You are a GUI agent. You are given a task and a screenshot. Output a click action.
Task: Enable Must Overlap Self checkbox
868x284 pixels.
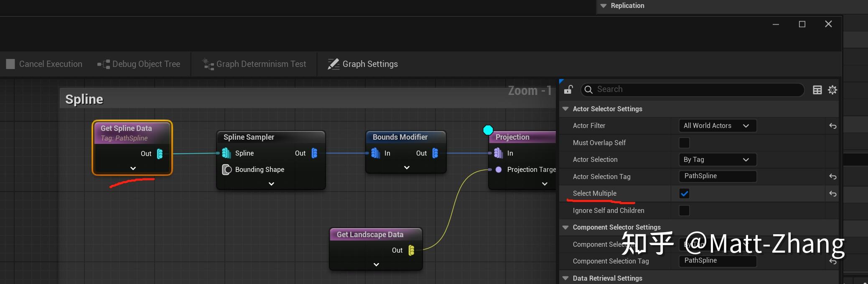tap(684, 143)
